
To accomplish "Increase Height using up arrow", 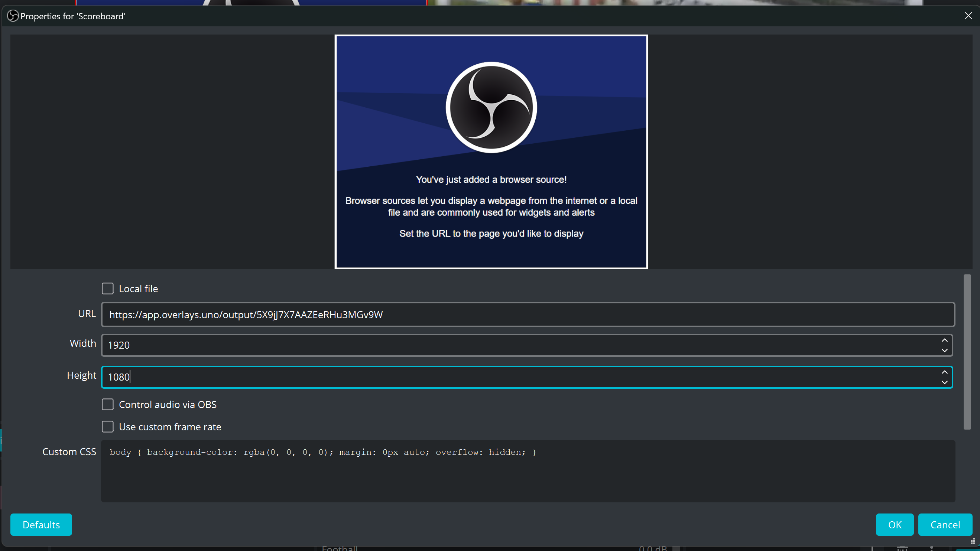I will pos(944,372).
